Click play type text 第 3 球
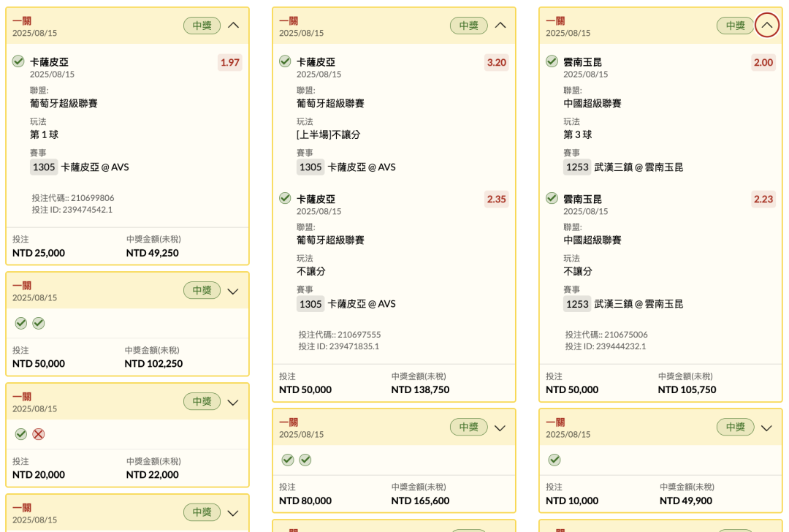Viewport: 789px width, 532px height. pos(578,134)
